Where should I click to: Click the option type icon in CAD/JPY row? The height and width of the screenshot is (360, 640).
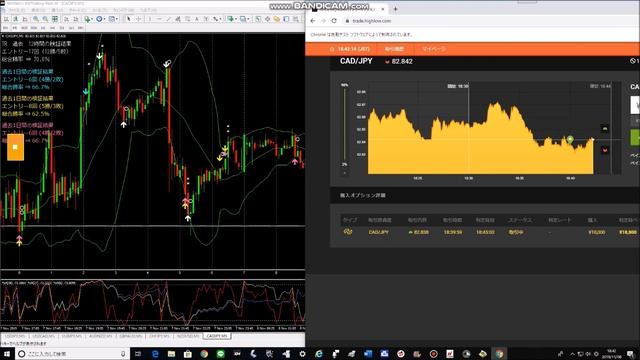(x=348, y=231)
